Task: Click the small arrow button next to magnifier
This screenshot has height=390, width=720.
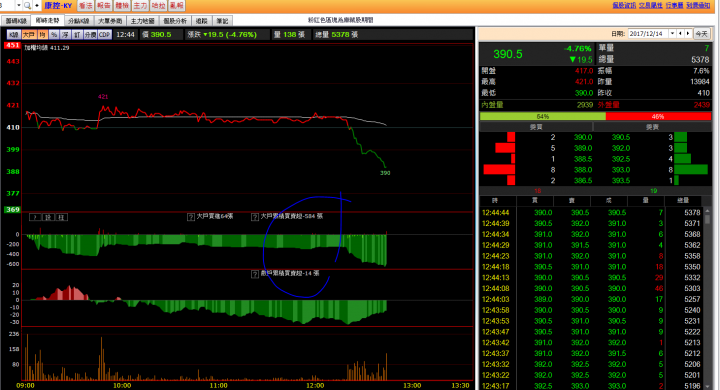Action: pos(37,6)
